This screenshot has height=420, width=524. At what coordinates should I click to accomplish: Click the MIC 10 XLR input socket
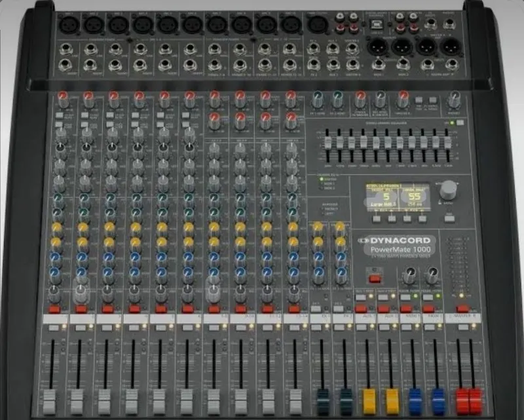(291, 25)
